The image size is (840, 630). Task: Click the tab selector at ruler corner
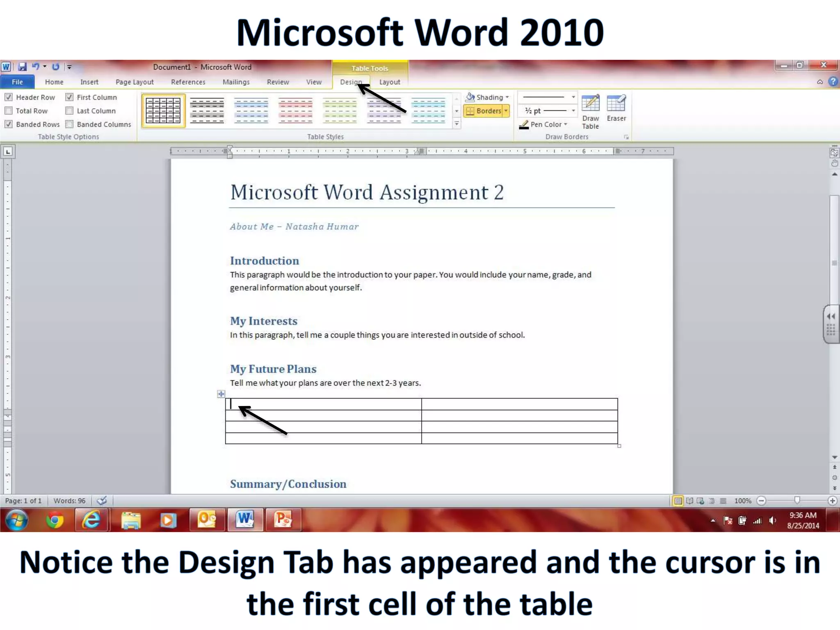coord(8,151)
